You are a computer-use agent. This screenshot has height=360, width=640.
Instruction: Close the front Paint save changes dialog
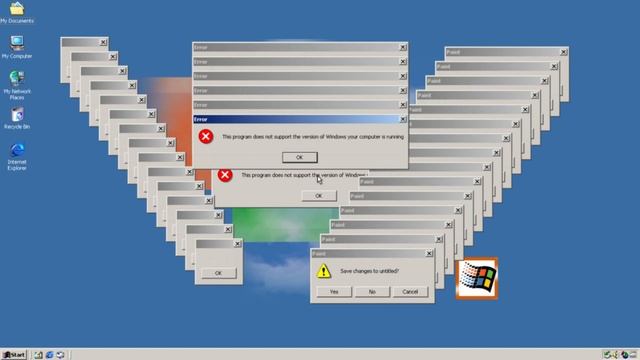[429, 253]
